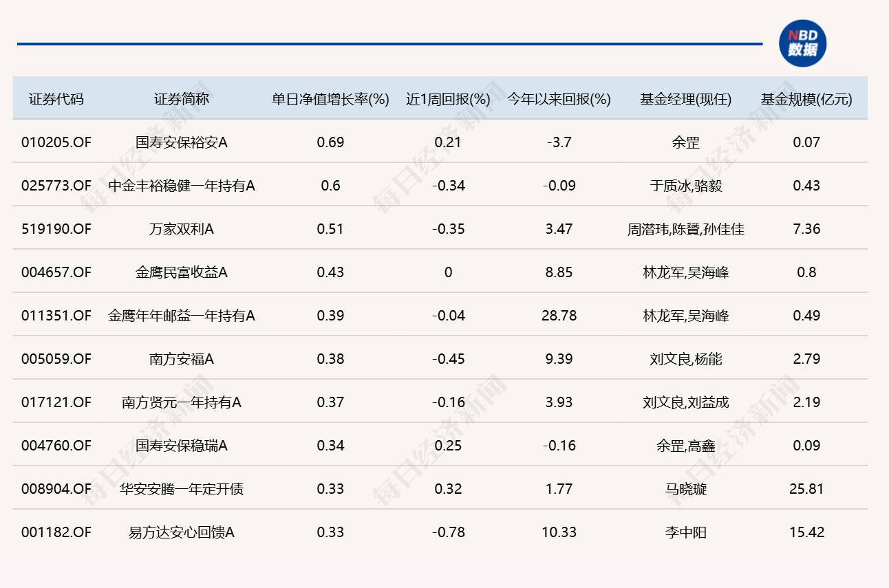Select year-to-date return 8.85

[559, 272]
